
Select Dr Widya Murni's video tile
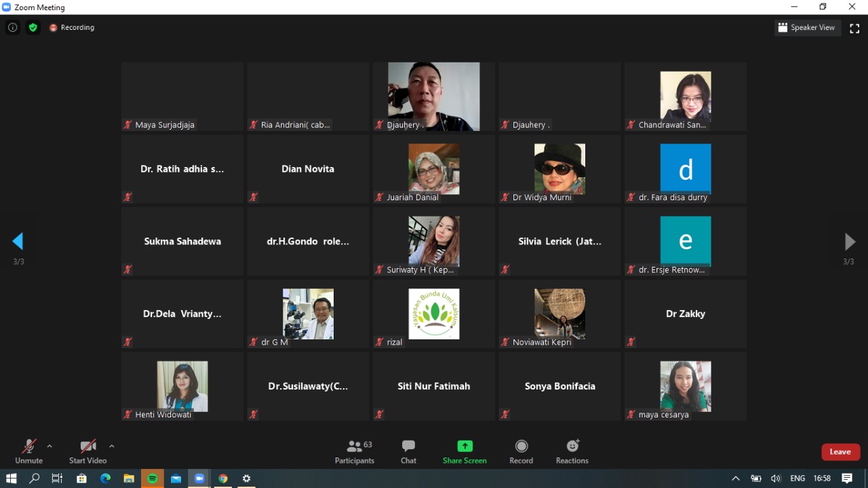point(559,169)
